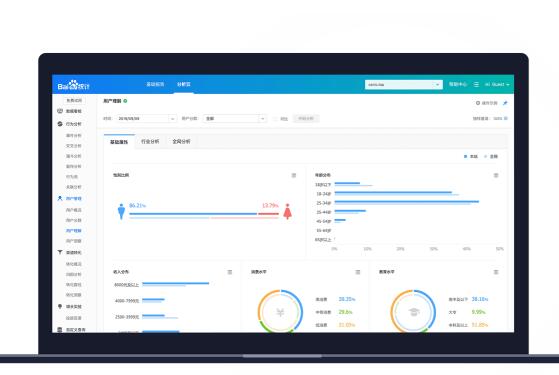Toggle the compare checkbox beside the user filter
This screenshot has height=375, width=559.
pos(275,119)
